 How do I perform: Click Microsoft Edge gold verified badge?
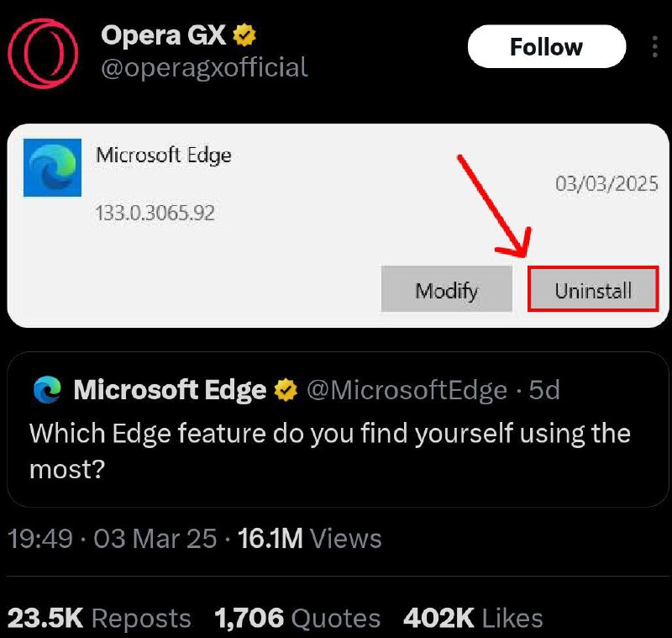pos(286,390)
